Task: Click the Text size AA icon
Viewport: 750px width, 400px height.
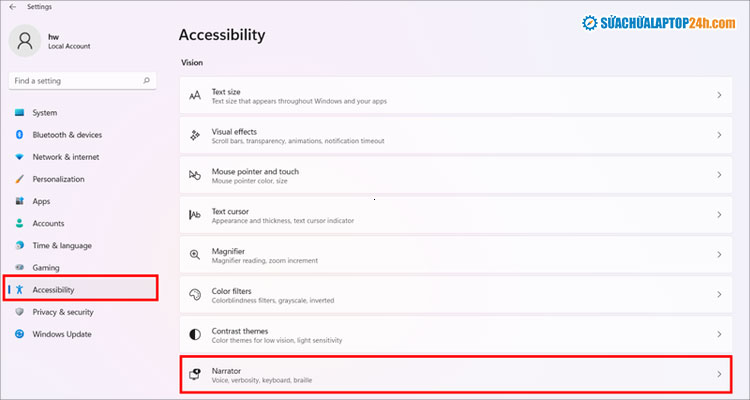Action: (195, 96)
